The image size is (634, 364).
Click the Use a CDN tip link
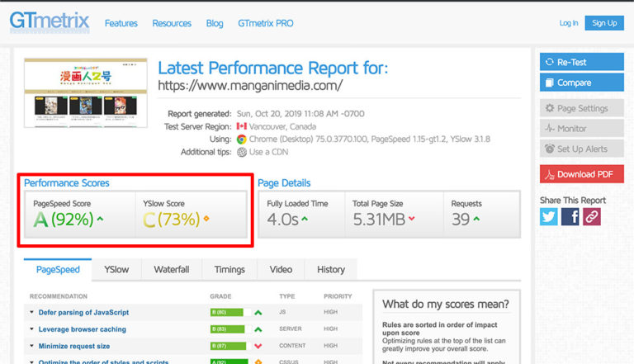269,152
